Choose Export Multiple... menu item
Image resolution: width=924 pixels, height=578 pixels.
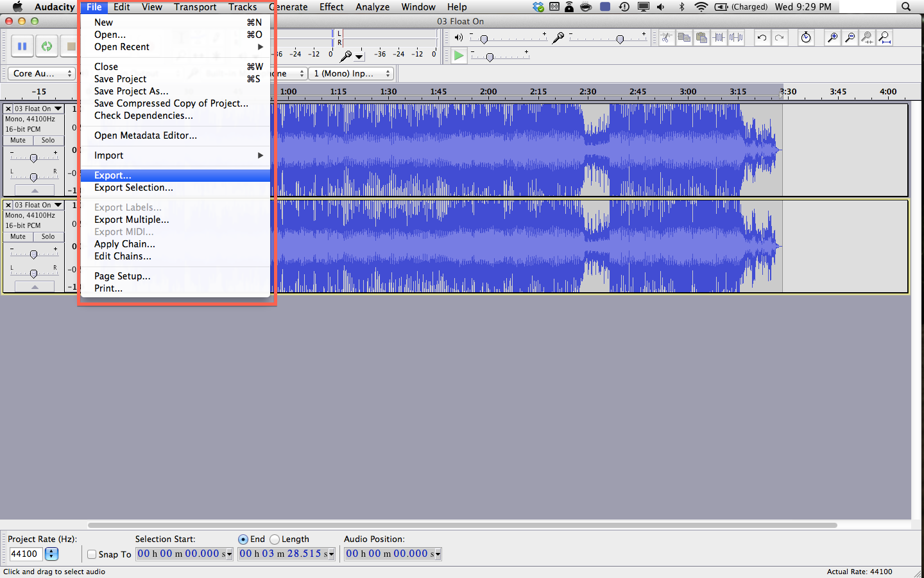tap(175, 220)
